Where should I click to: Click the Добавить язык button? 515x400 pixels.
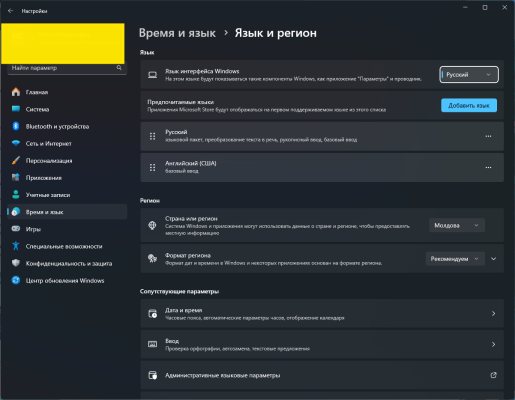(469, 105)
